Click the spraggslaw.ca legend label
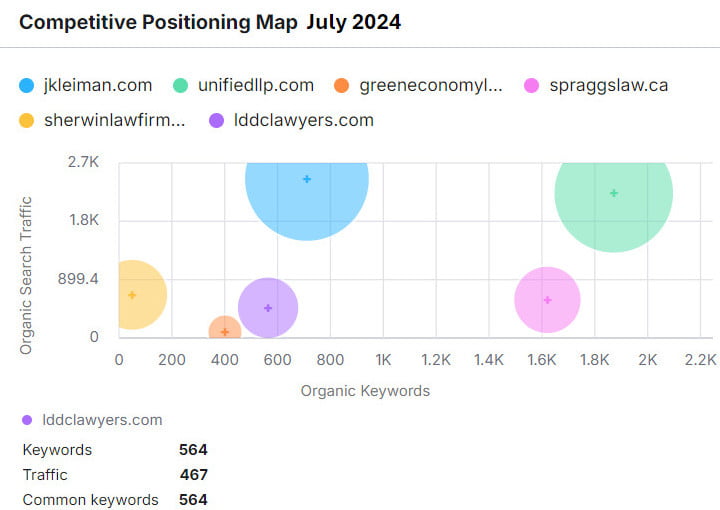 pos(608,85)
